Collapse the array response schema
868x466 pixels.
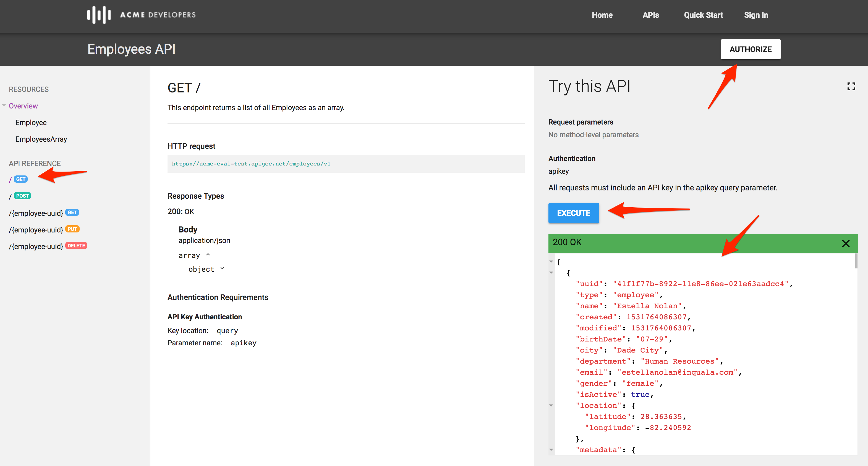click(208, 255)
